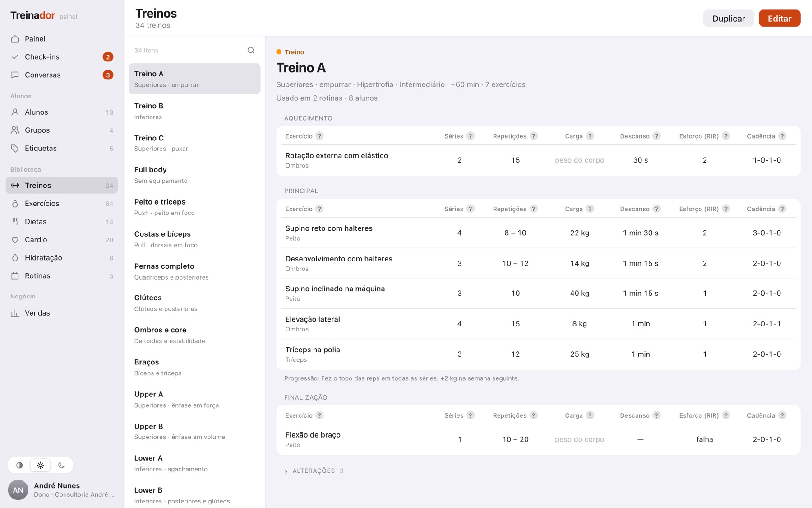Click the Elevação lateral exercise row
This screenshot has height=508, width=812.
pyautogui.click(x=538, y=324)
